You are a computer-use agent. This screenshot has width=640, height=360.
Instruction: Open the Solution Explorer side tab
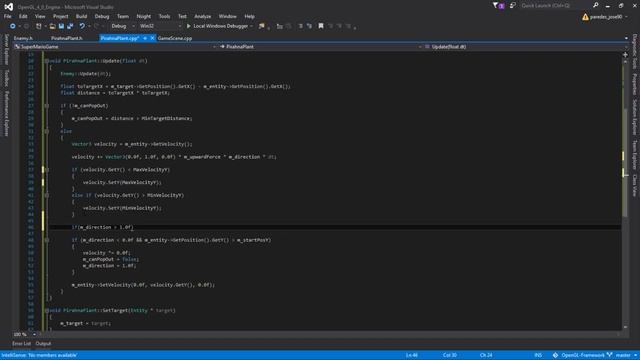pyautogui.click(x=634, y=118)
